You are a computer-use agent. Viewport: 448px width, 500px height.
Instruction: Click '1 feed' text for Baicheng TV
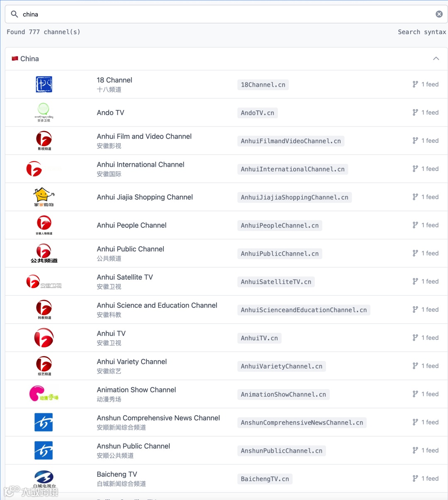pyautogui.click(x=430, y=478)
